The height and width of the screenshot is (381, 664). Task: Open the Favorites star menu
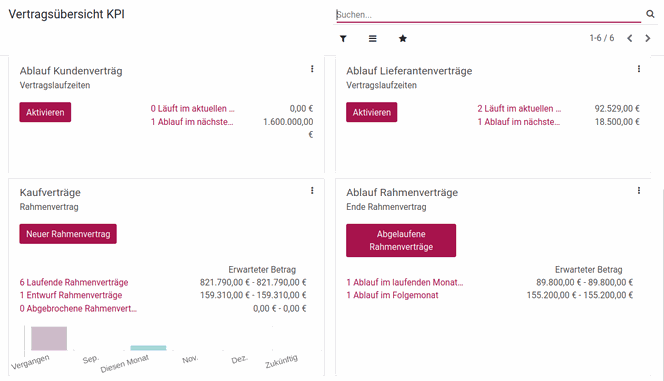click(403, 39)
